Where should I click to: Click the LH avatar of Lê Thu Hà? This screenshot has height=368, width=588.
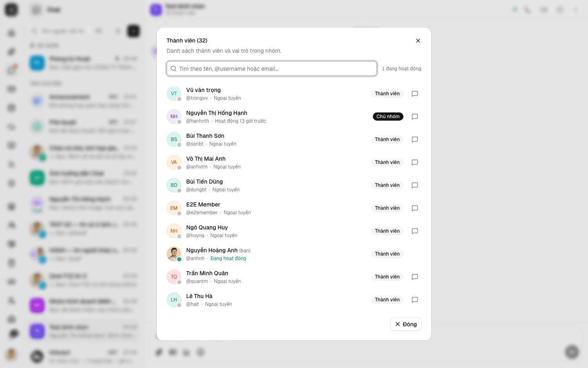click(x=174, y=300)
